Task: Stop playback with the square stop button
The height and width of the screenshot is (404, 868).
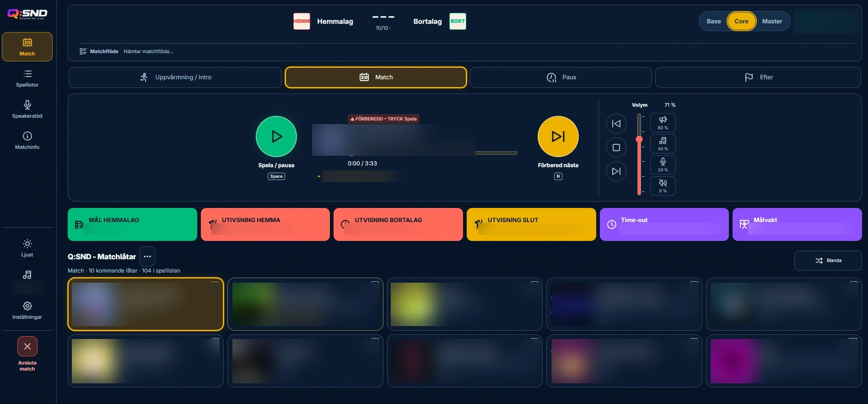Action: pos(616,147)
